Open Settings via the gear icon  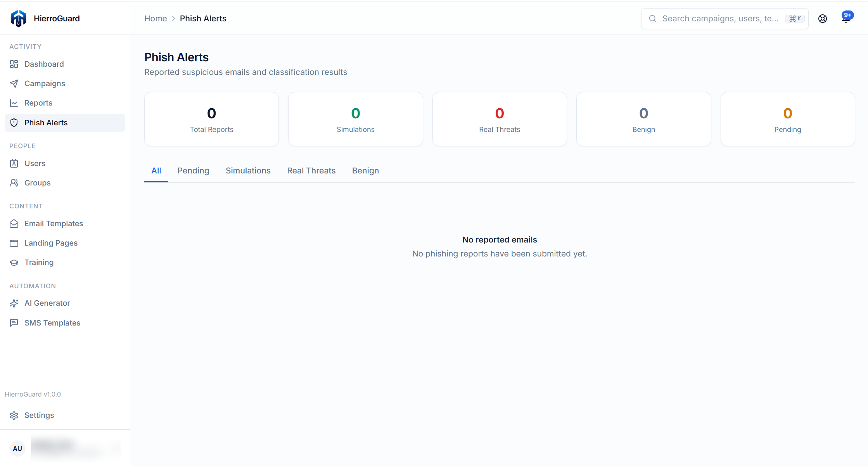(x=14, y=415)
